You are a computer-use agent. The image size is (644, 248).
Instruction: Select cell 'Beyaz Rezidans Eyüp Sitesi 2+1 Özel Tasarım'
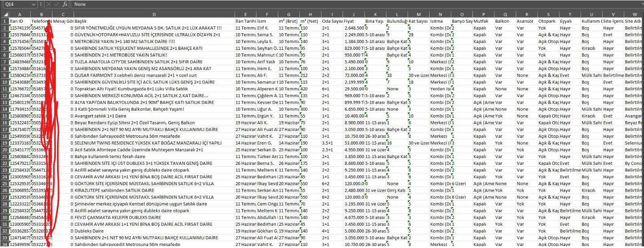[154, 122]
